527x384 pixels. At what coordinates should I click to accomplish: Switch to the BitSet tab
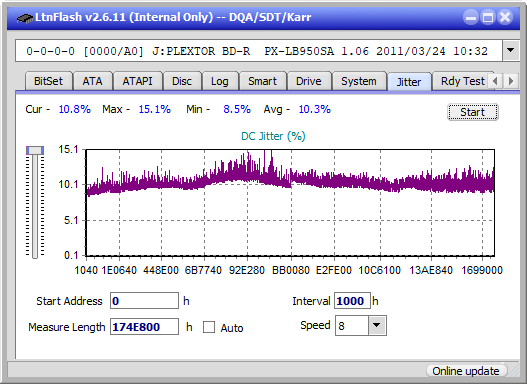click(x=48, y=81)
